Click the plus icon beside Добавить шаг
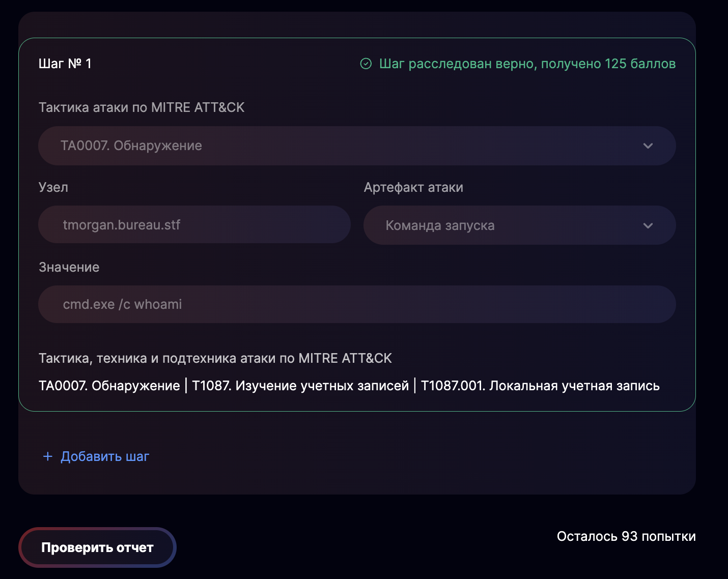Viewport: 728px width, 579px height. coord(48,456)
